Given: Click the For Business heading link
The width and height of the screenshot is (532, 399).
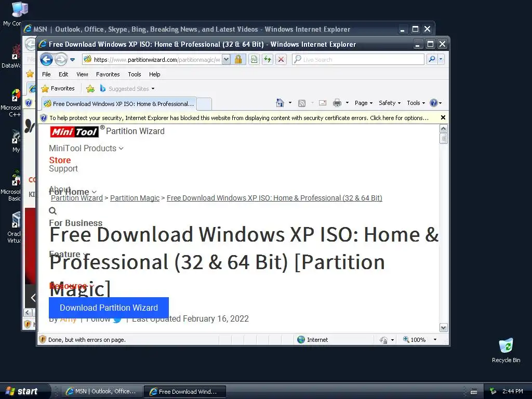Looking at the screenshot, I should click(76, 223).
